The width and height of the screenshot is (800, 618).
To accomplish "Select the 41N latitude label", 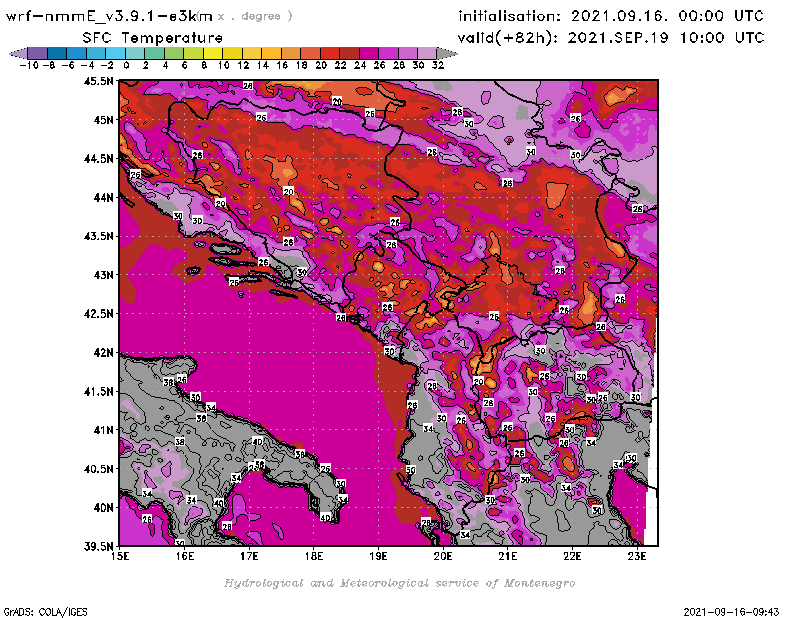I will tap(103, 430).
